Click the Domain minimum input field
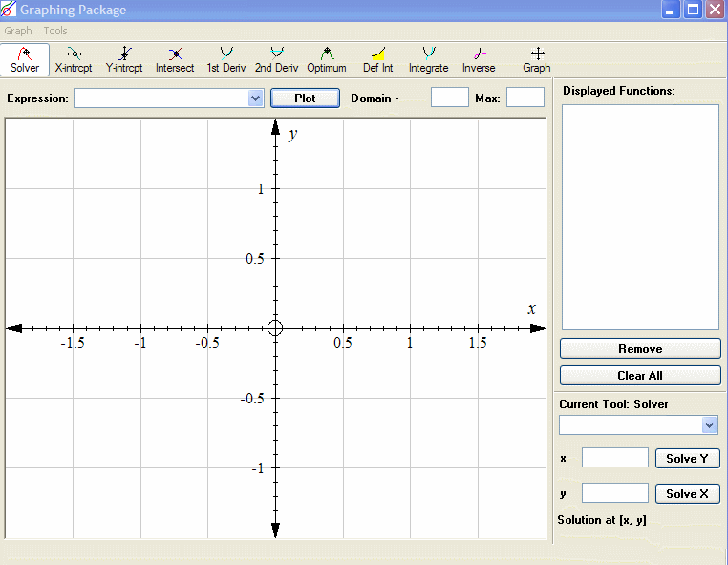 (x=449, y=98)
